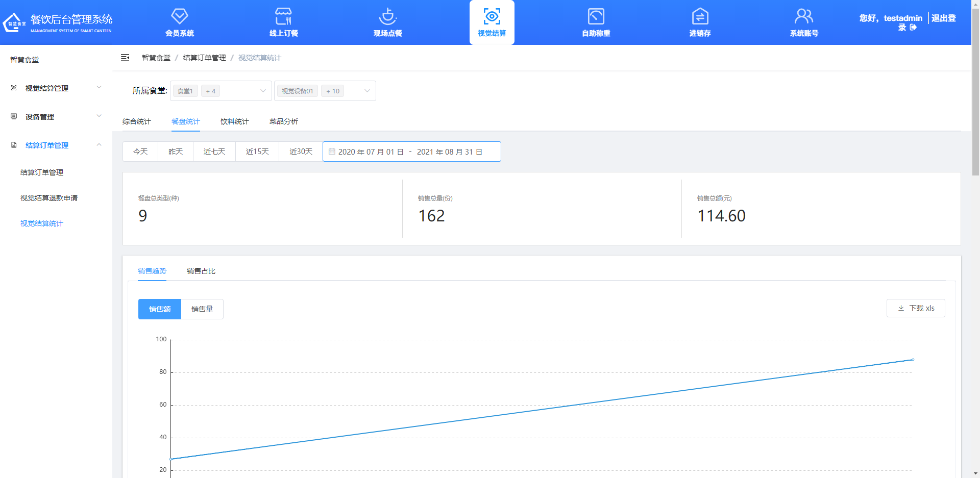Open the 所属食堂 canteen dropdown

[220, 91]
